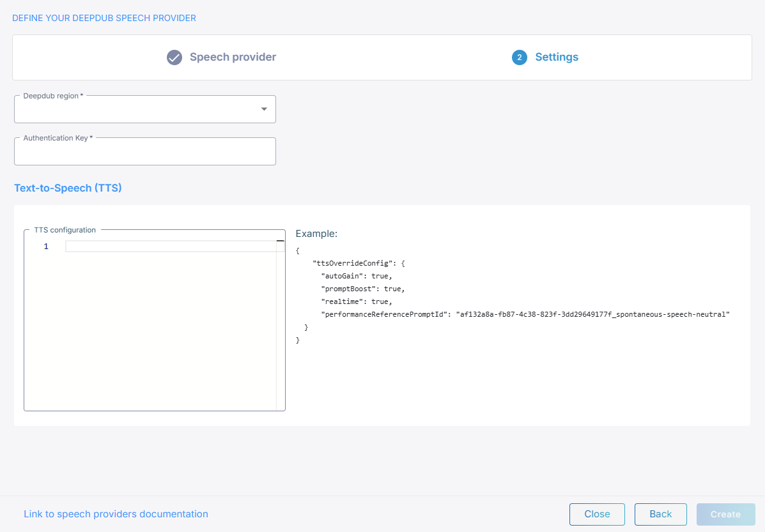The image size is (765, 532).
Task: Click the TTS configuration editor vertical scrollbar
Action: click(281, 324)
